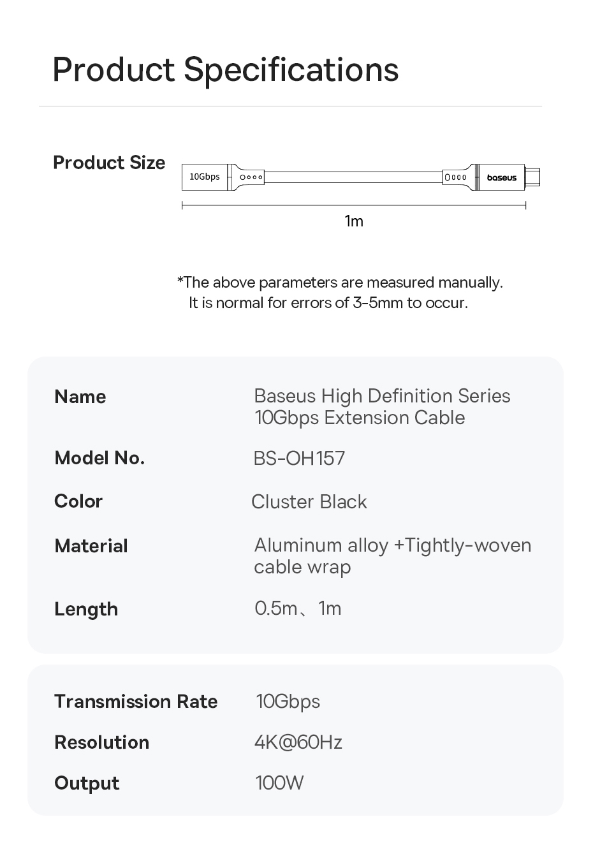Click the 100W output value
Screen dimensions: 593x868
point(279,783)
